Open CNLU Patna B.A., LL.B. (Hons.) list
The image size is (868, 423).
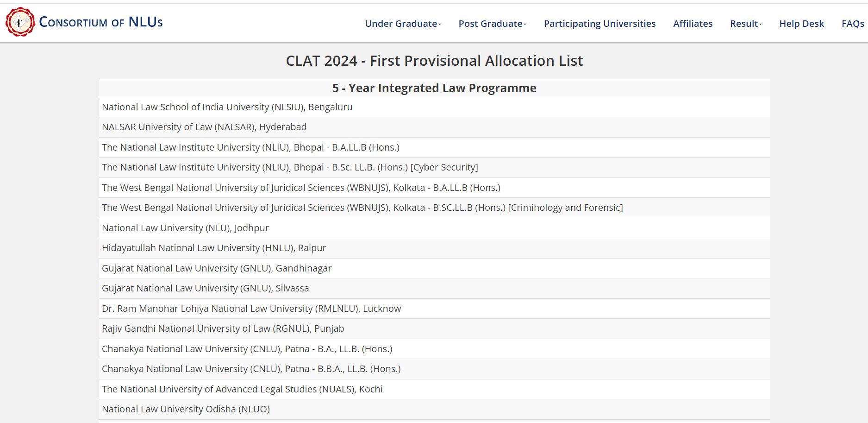click(247, 349)
